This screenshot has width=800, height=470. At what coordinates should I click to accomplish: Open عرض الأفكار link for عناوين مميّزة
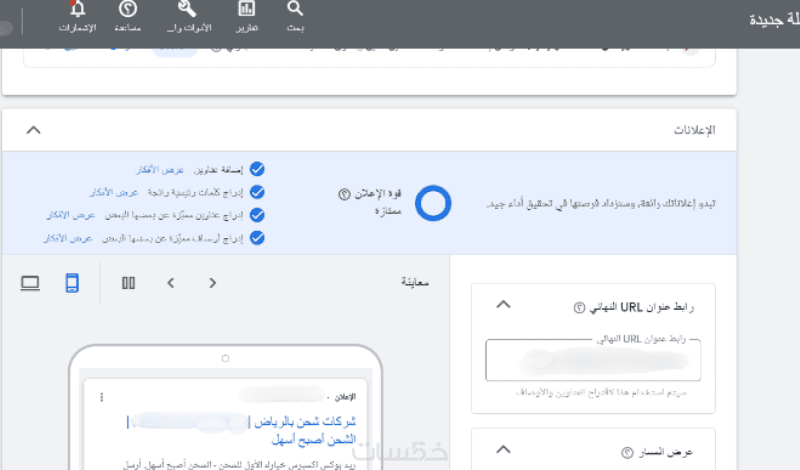pos(71,215)
